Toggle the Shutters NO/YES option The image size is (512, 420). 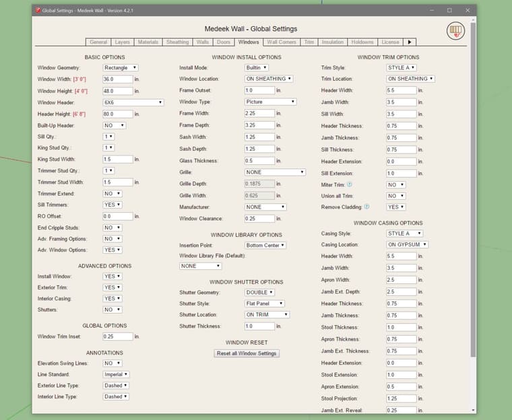tap(112, 310)
